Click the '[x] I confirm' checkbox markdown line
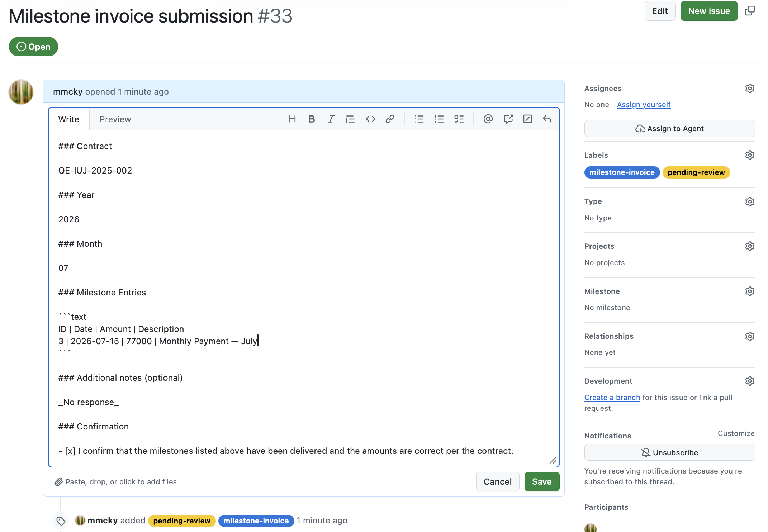Image resolution: width=768 pixels, height=532 pixels. tap(286, 451)
